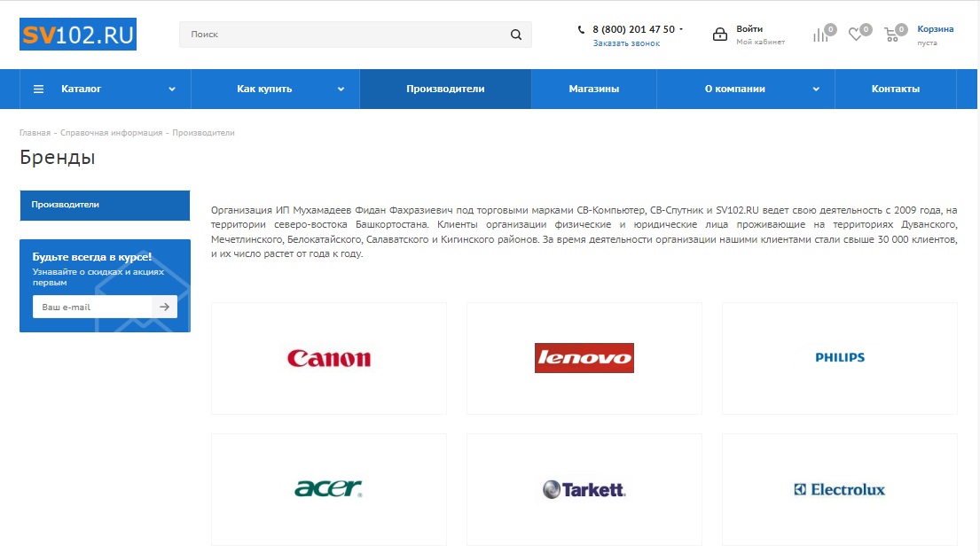The width and height of the screenshot is (980, 553).
Task: Click the phone number 8 (800) 201 47 50
Action: [634, 29]
